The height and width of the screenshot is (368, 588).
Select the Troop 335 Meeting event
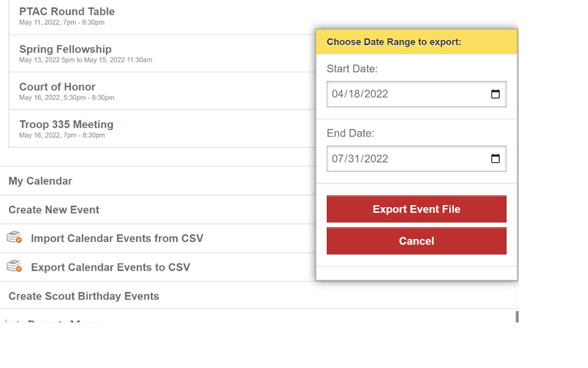pos(66,125)
